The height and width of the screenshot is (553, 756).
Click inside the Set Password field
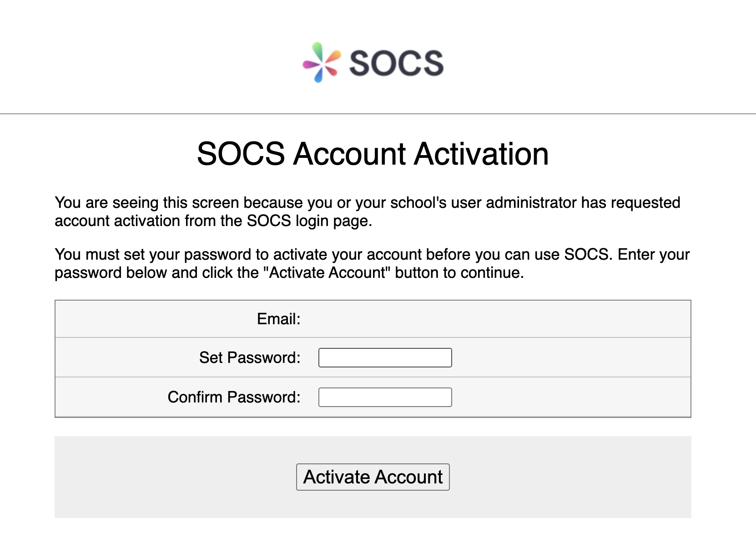(385, 357)
